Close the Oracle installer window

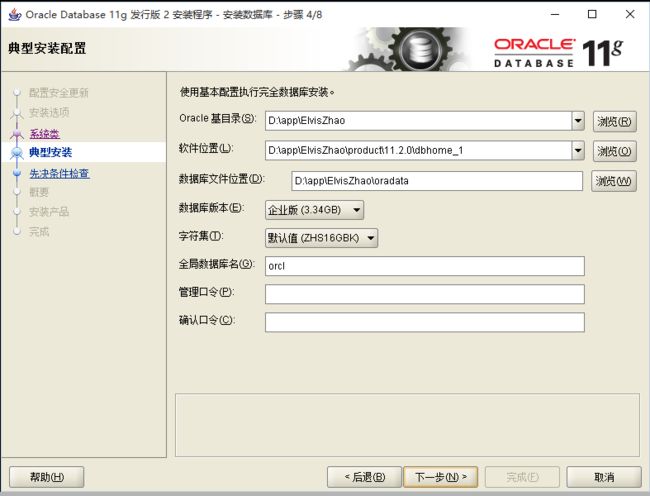(630, 14)
